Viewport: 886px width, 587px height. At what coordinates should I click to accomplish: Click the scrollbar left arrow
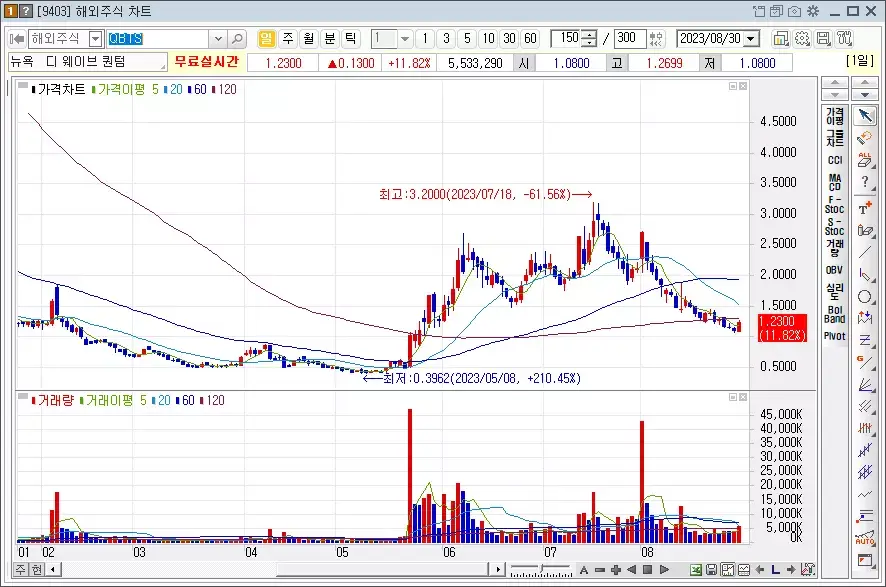click(x=53, y=569)
